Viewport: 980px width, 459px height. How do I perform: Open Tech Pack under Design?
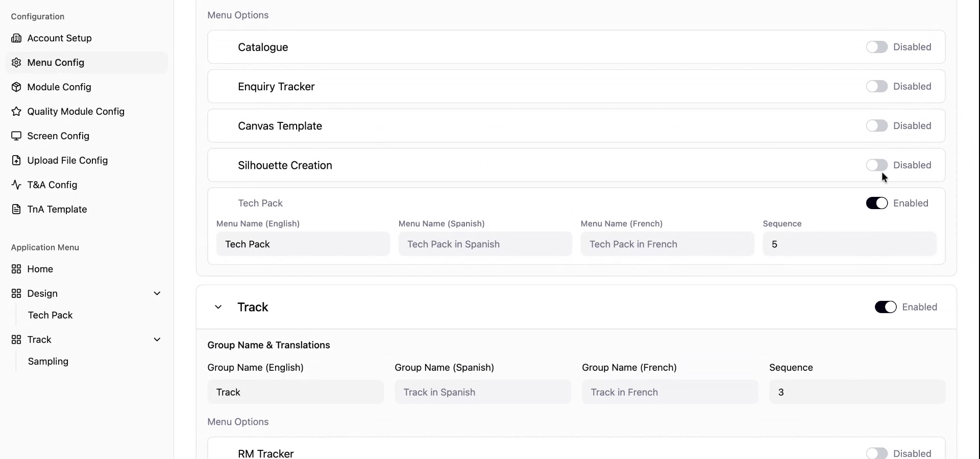pos(51,315)
